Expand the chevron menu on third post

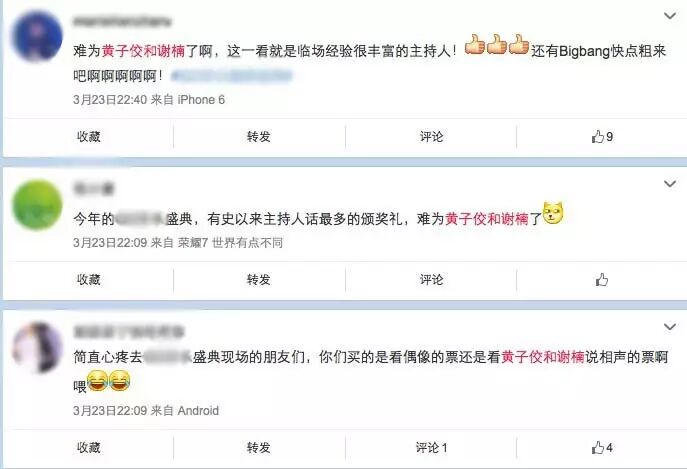click(669, 327)
